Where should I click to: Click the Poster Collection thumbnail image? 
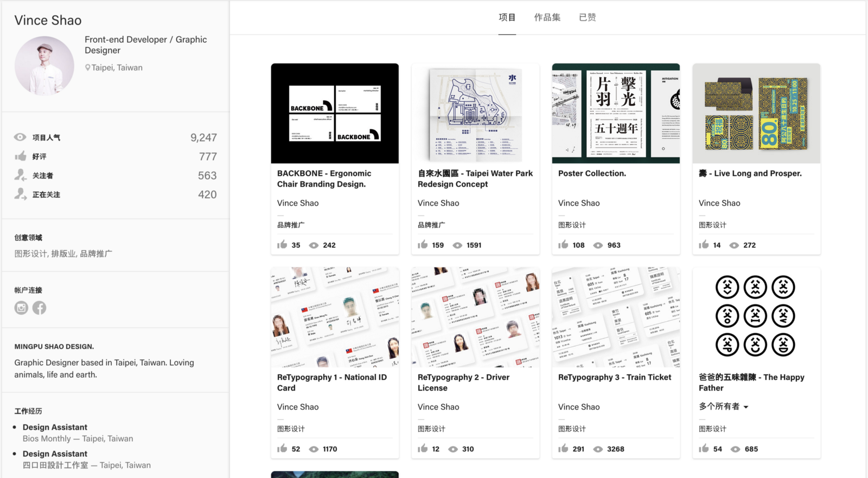616,113
